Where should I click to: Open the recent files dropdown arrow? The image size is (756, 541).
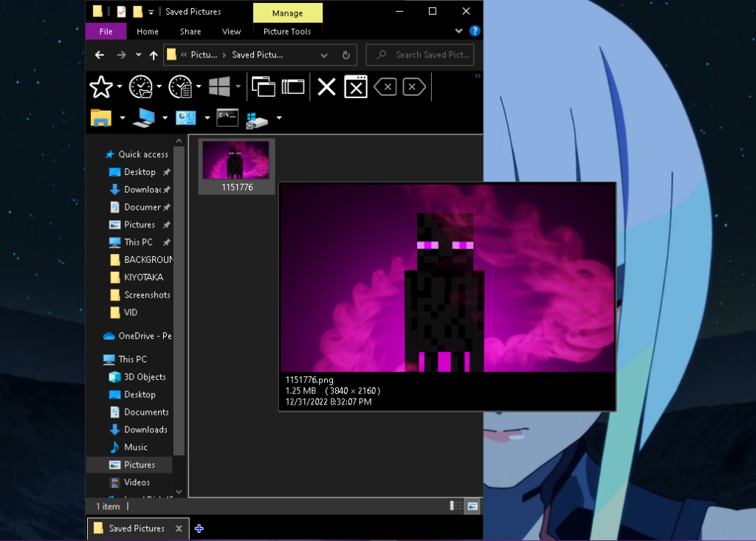pyautogui.click(x=199, y=87)
